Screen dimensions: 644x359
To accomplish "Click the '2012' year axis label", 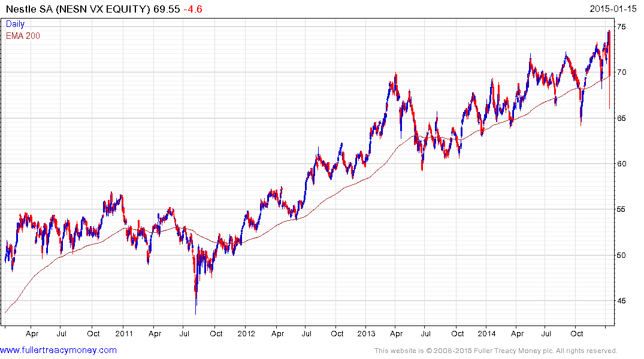I will point(246,333).
